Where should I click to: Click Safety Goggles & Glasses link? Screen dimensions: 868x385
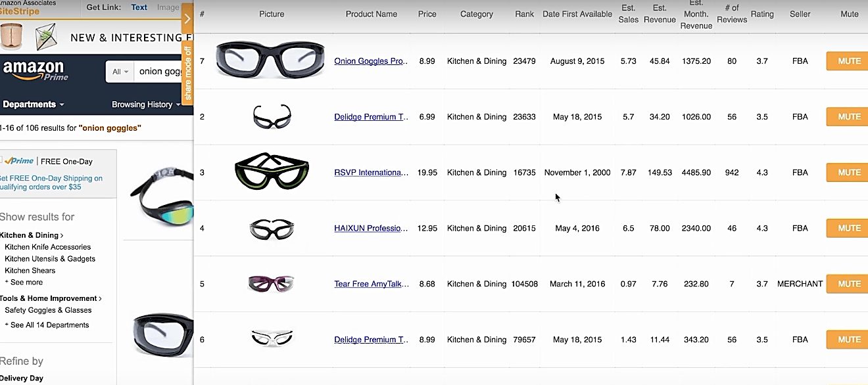(48, 310)
